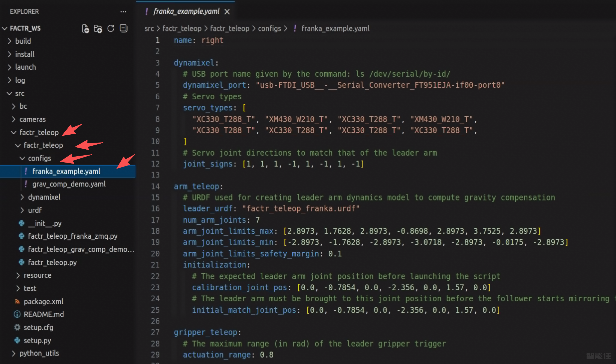The height and width of the screenshot is (364, 616).
Task: Click the New Folder icon in Explorer
Action: point(98,29)
